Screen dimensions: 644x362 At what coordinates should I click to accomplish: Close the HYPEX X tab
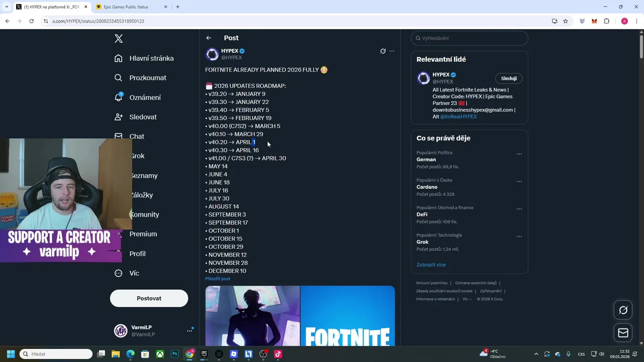click(x=86, y=7)
